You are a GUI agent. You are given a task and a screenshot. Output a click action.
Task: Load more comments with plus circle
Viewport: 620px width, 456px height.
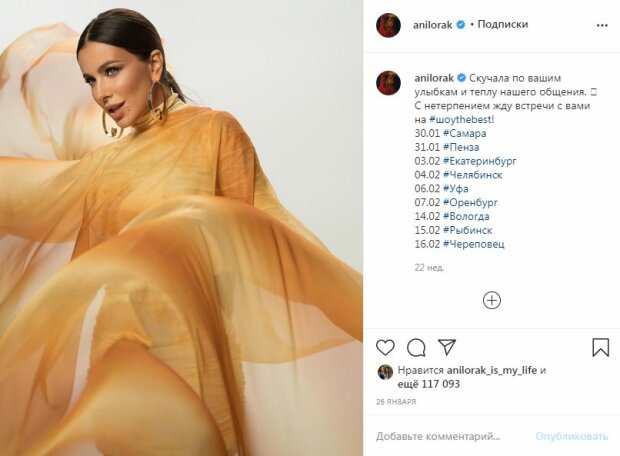coord(492,300)
